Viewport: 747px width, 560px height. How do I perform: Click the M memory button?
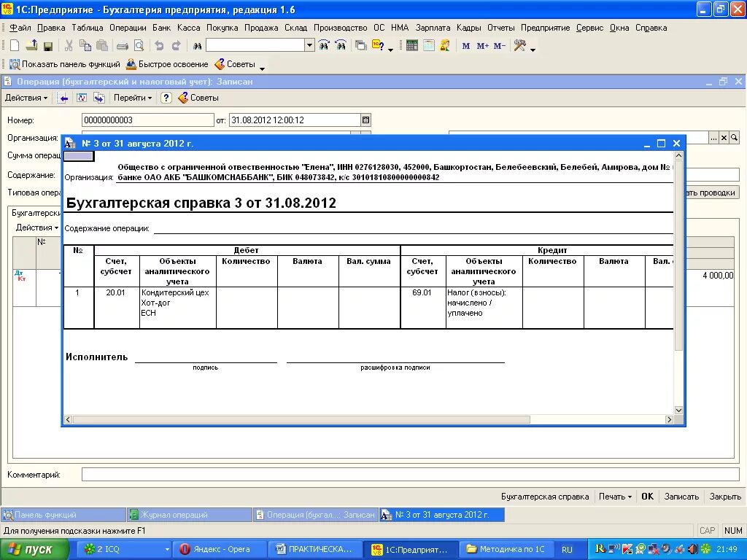466,46
